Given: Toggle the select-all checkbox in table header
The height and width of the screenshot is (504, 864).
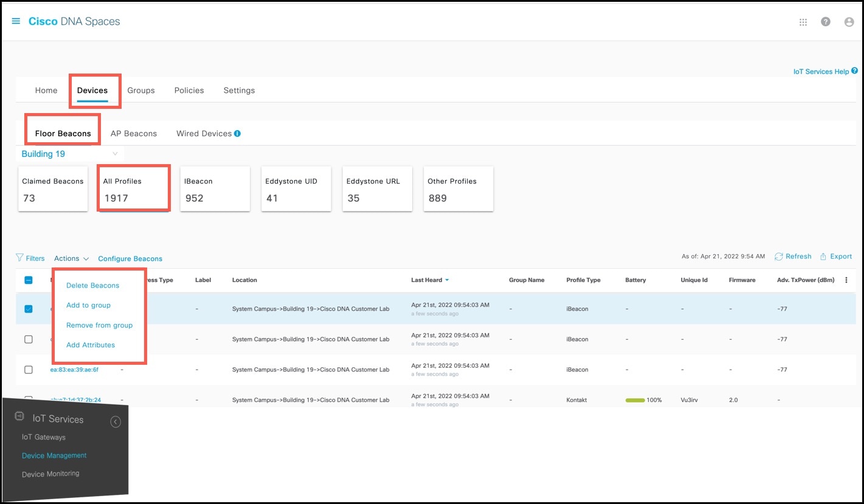Looking at the screenshot, I should pyautogui.click(x=29, y=280).
